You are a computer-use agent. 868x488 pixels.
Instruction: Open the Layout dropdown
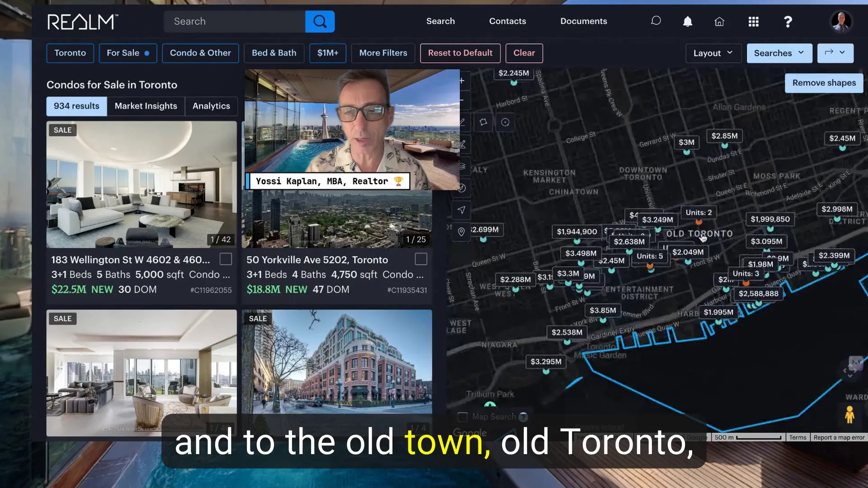(x=713, y=53)
